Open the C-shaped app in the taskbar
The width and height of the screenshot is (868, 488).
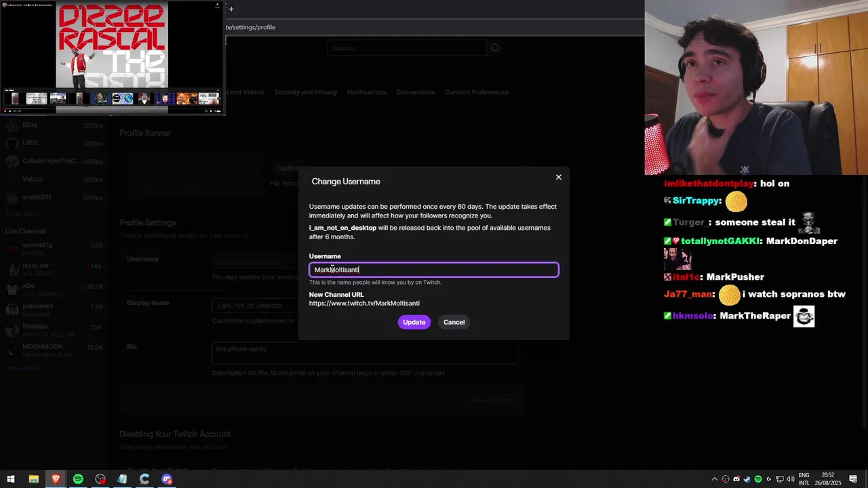[144, 479]
